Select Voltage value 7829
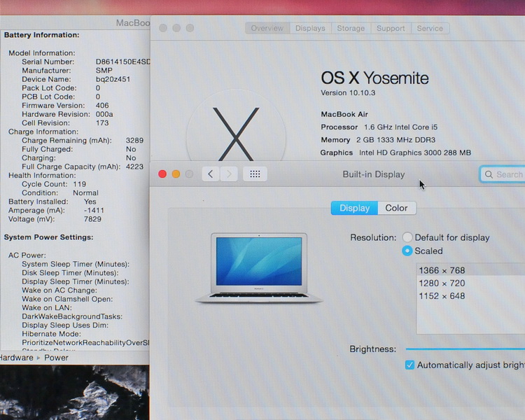525x420 pixels. click(x=92, y=219)
